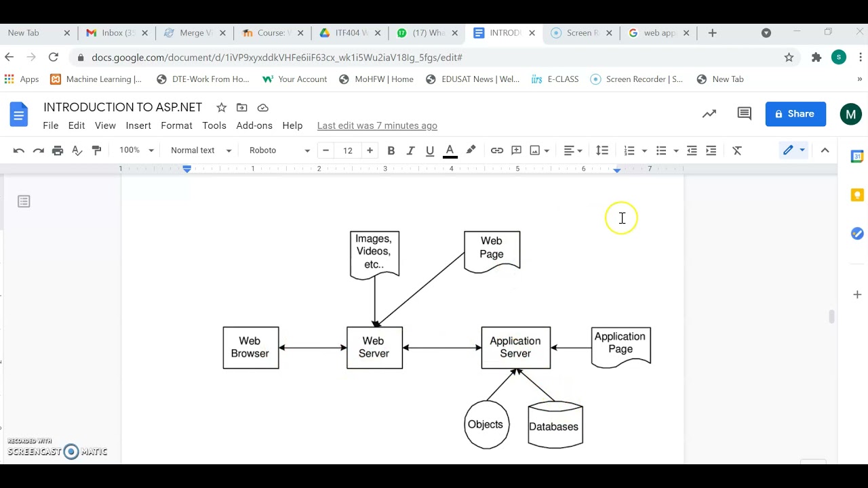Select the Paint format tool

(96, 150)
